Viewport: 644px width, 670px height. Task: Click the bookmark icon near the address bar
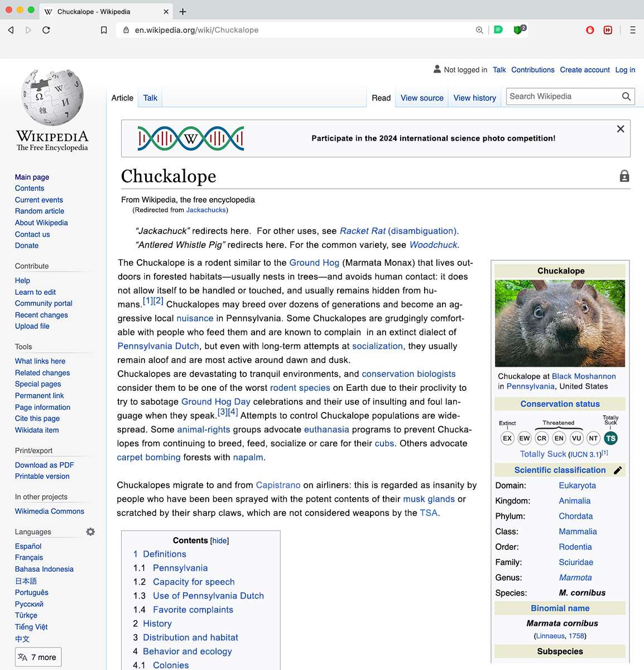[104, 30]
